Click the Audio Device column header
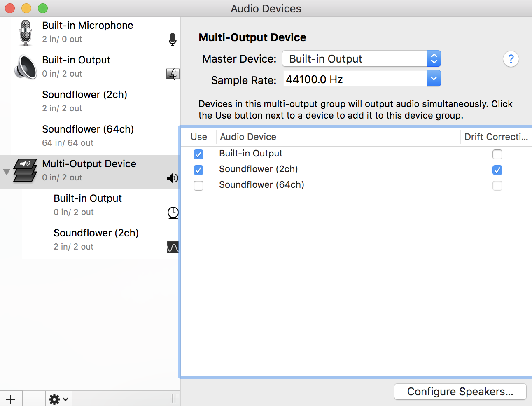This screenshot has height=406, width=532. pyautogui.click(x=338, y=137)
